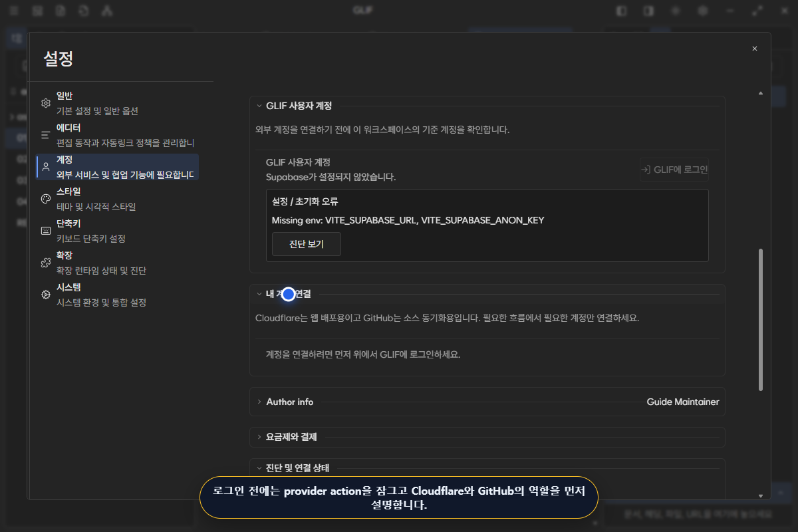Open the 일반 settings gear icon

point(45,103)
